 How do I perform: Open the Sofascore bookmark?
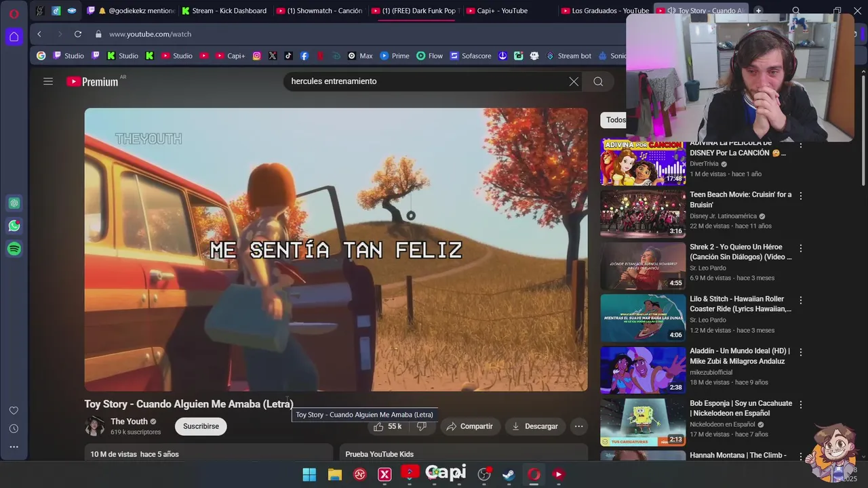[471, 56]
